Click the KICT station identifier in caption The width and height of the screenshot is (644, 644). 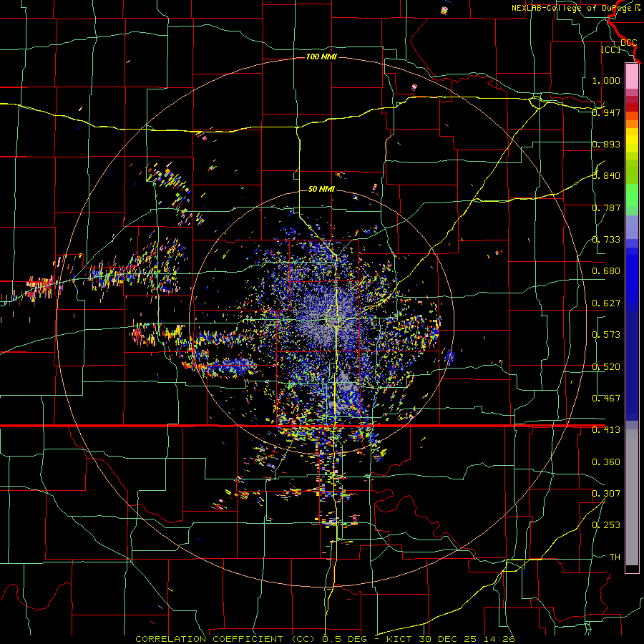(x=400, y=639)
